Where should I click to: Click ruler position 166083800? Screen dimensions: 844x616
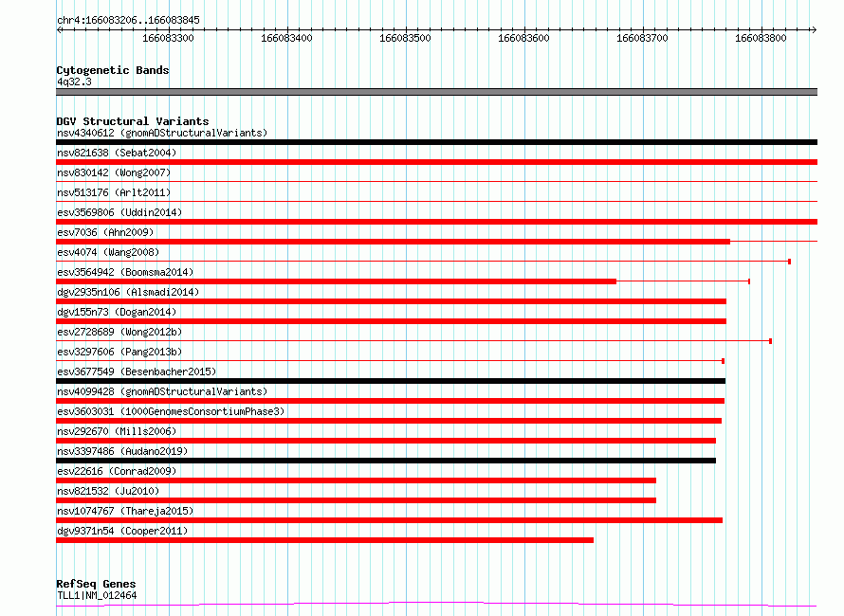click(761, 38)
